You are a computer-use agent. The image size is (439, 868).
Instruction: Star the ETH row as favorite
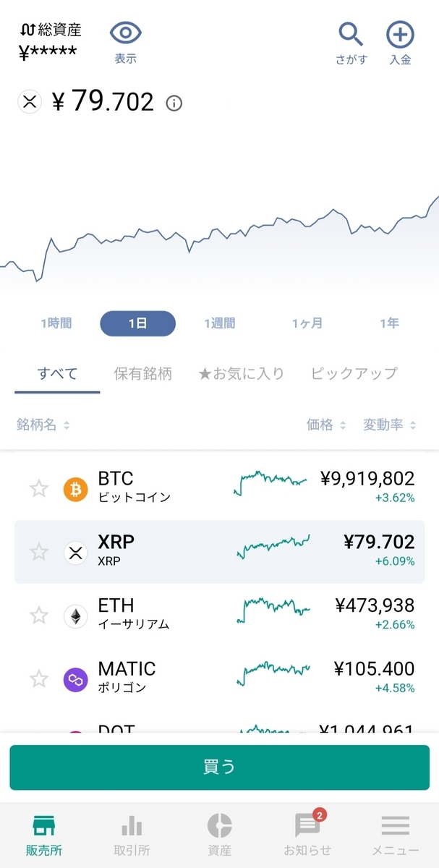pyautogui.click(x=38, y=616)
